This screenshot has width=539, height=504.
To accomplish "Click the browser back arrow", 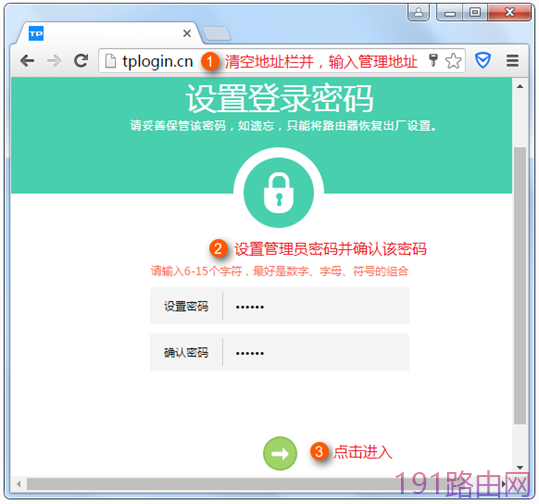I will point(27,61).
